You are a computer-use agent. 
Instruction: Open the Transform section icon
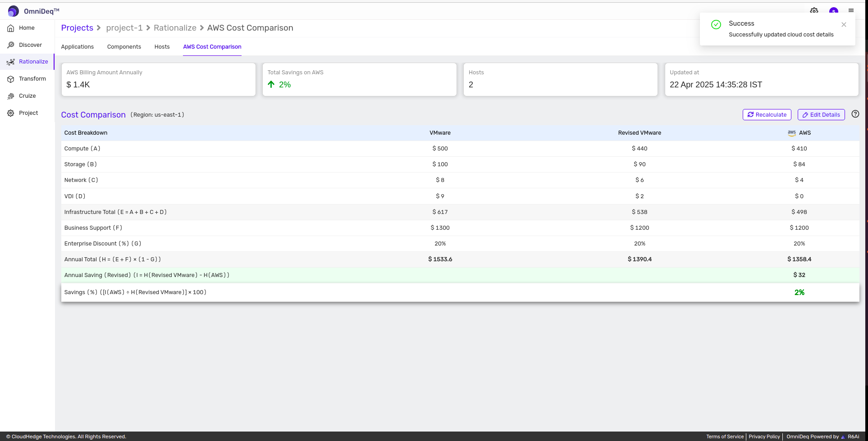(11, 79)
